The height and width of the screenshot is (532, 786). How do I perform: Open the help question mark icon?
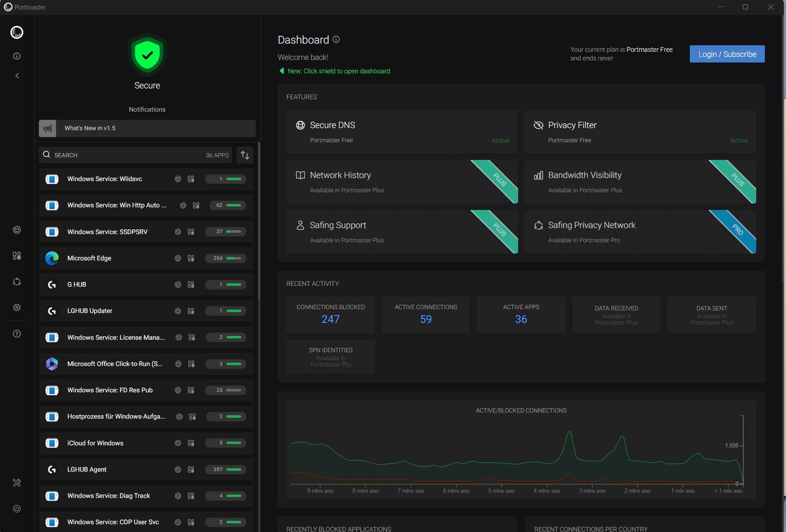pos(17,334)
